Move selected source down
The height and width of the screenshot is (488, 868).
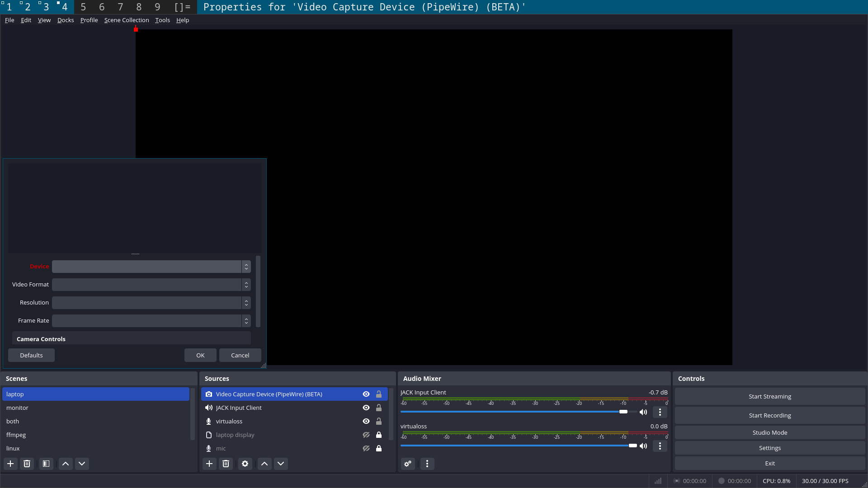pyautogui.click(x=281, y=464)
